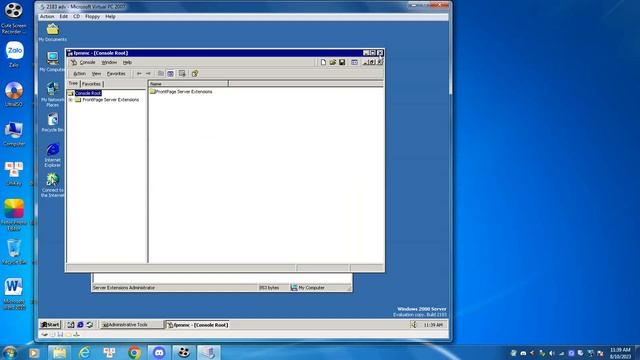Click the Name column header

pos(188,84)
